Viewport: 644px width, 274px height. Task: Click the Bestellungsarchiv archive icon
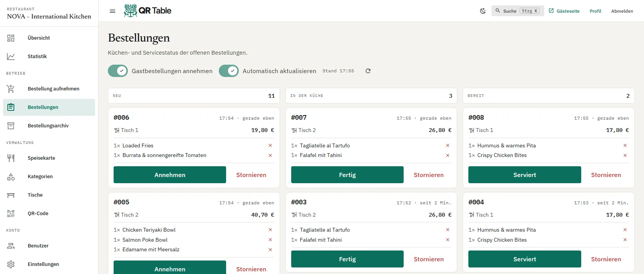click(x=11, y=125)
